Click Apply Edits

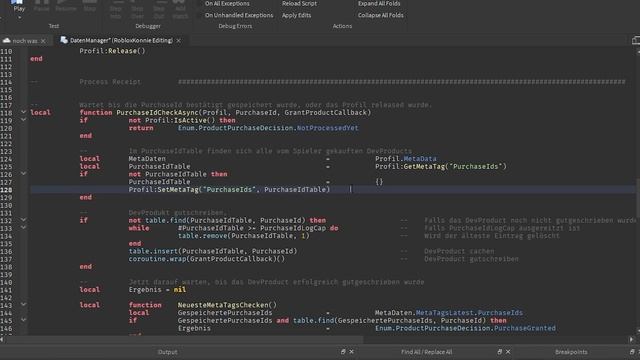click(x=296, y=15)
